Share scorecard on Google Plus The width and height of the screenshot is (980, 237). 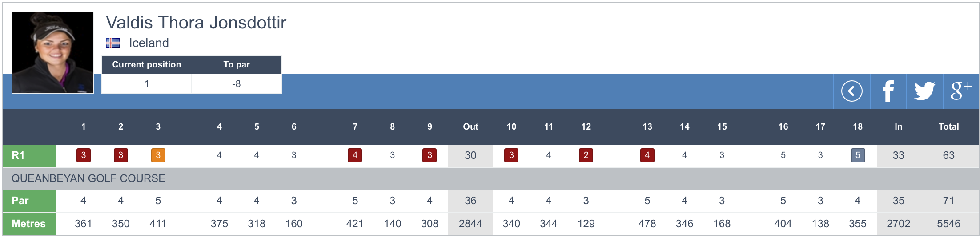click(x=960, y=91)
